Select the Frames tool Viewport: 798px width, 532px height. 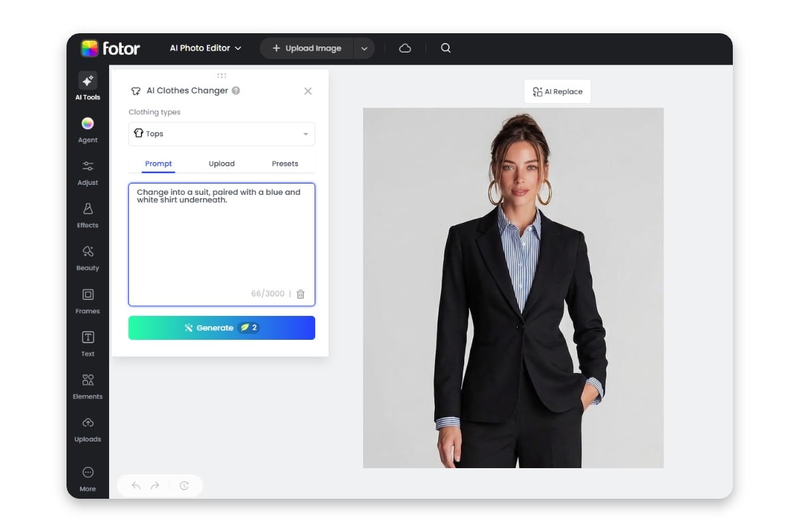(87, 301)
